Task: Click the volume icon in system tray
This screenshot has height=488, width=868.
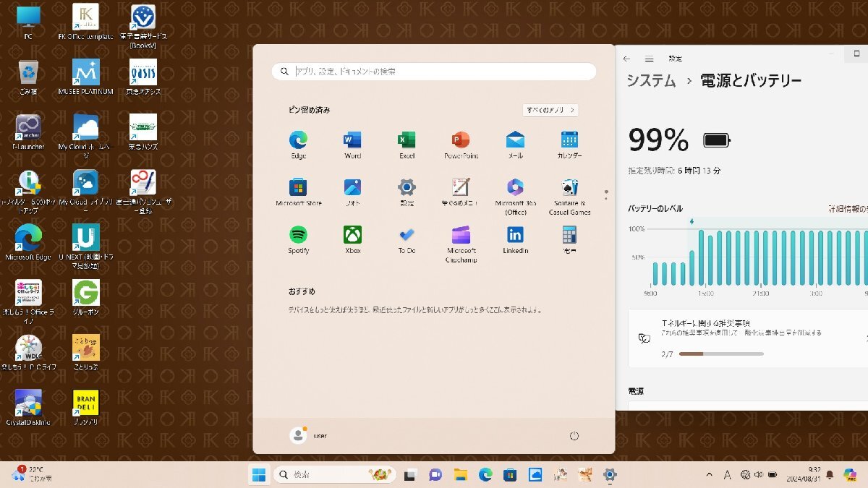Action: (758, 474)
